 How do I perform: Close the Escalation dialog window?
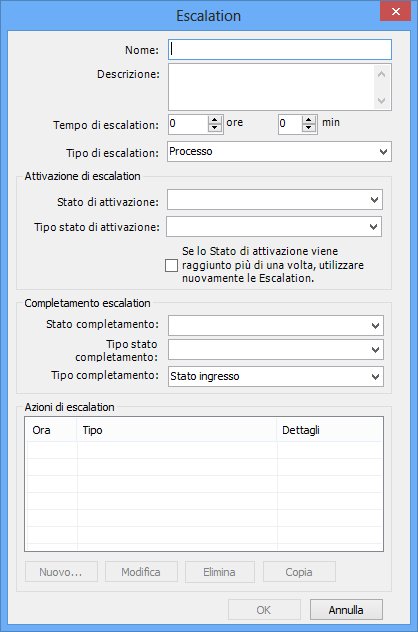[x=395, y=11]
